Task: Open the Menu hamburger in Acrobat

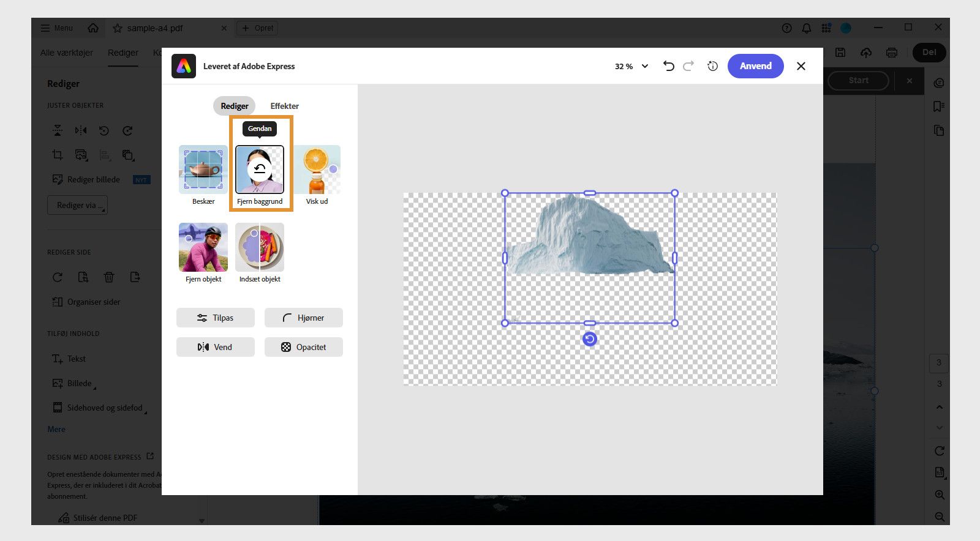Action: pos(56,28)
